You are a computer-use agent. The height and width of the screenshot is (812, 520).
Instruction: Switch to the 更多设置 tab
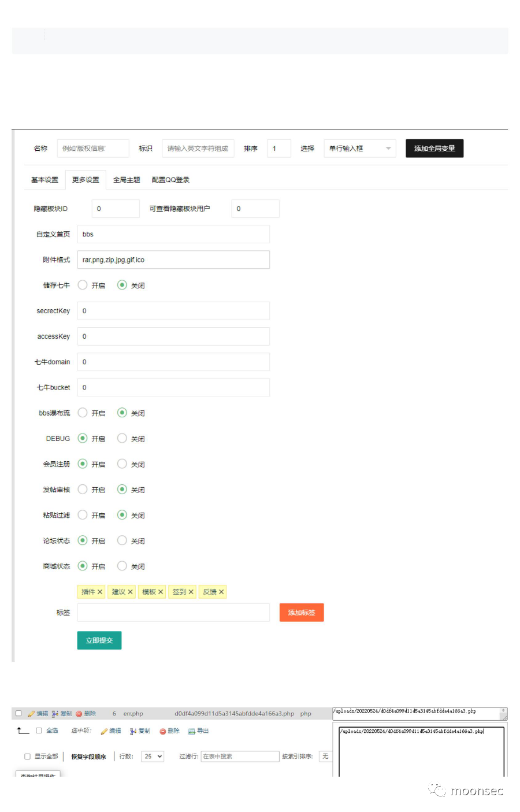(x=86, y=180)
